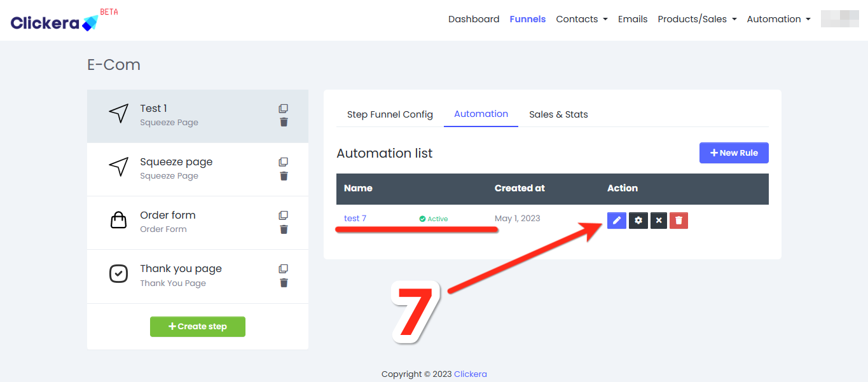Expand the Automation dropdown in navbar

(778, 19)
